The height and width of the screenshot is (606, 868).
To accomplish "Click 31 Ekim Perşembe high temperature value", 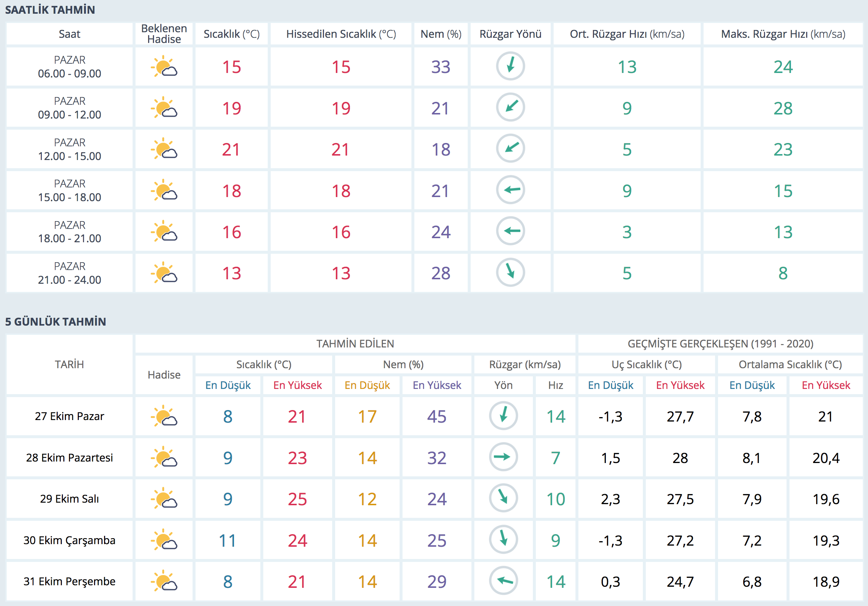I will click(x=297, y=582).
